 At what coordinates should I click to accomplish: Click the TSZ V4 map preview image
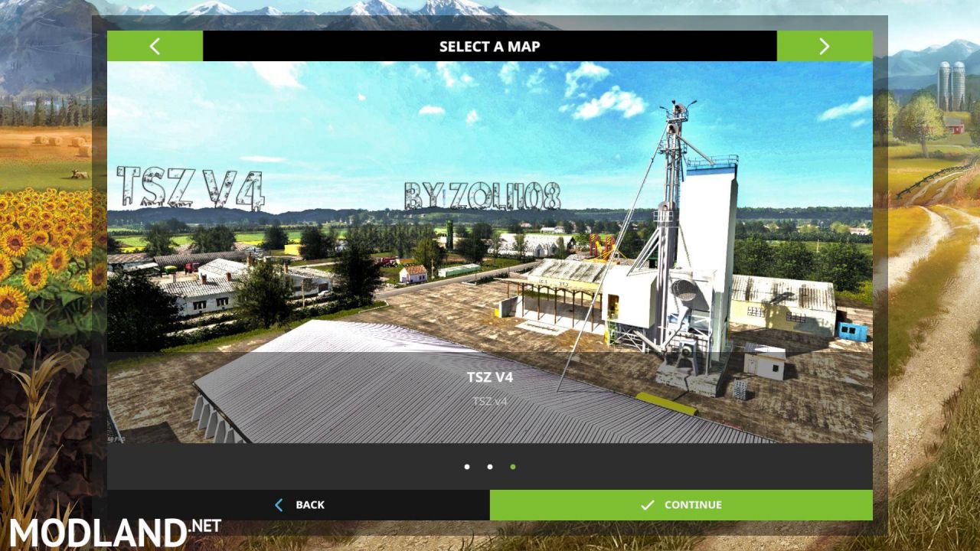click(x=490, y=253)
